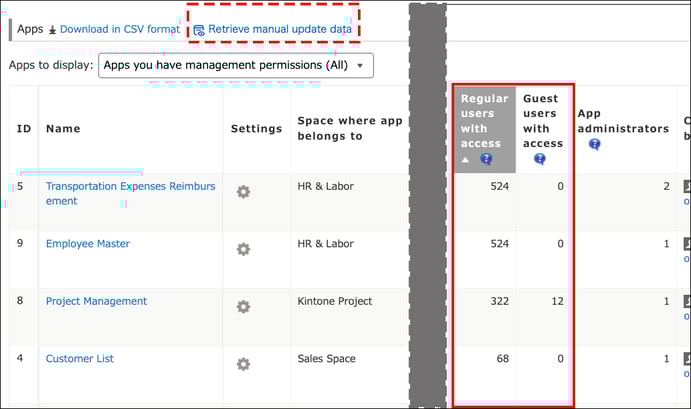This screenshot has width=691, height=409.
Task: Click Download in CSV format link
Action: pos(119,29)
